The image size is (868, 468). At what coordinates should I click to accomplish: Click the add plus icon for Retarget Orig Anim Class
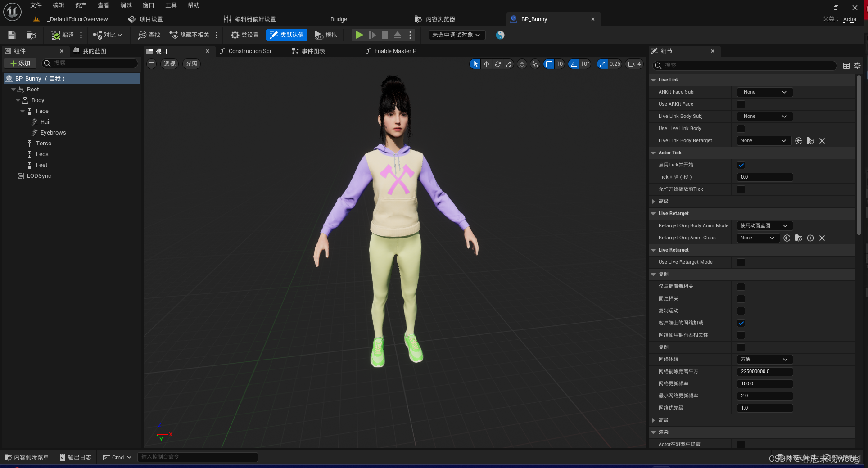pyautogui.click(x=810, y=238)
